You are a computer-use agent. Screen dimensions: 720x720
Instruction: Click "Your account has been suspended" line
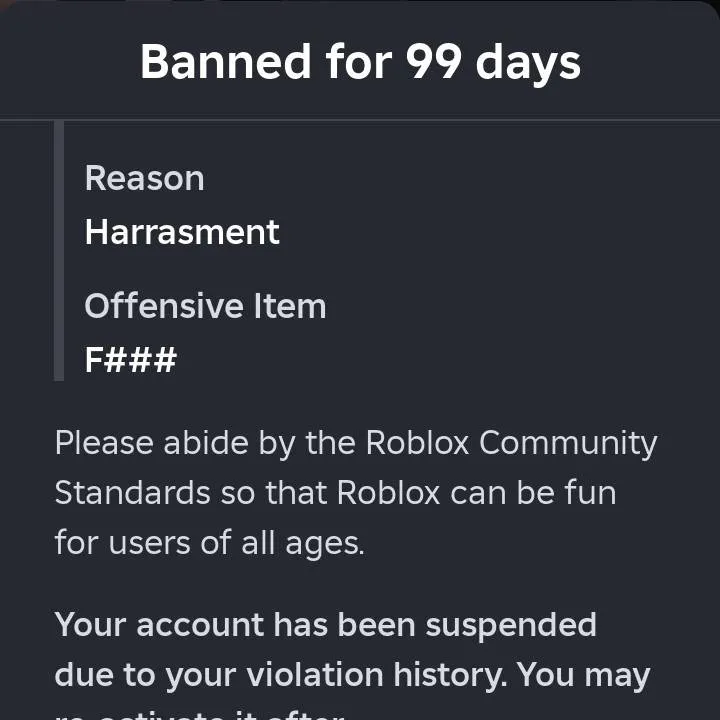(x=325, y=625)
